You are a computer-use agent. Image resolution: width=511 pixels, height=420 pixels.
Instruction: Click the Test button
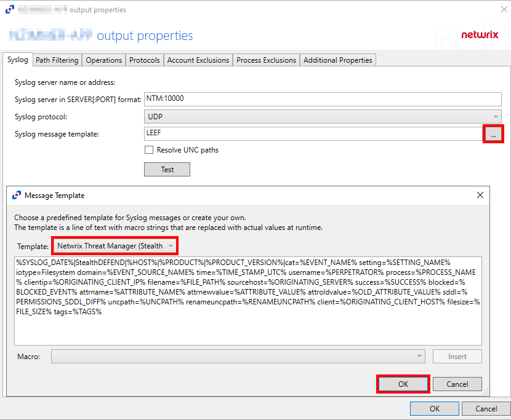coord(167,169)
